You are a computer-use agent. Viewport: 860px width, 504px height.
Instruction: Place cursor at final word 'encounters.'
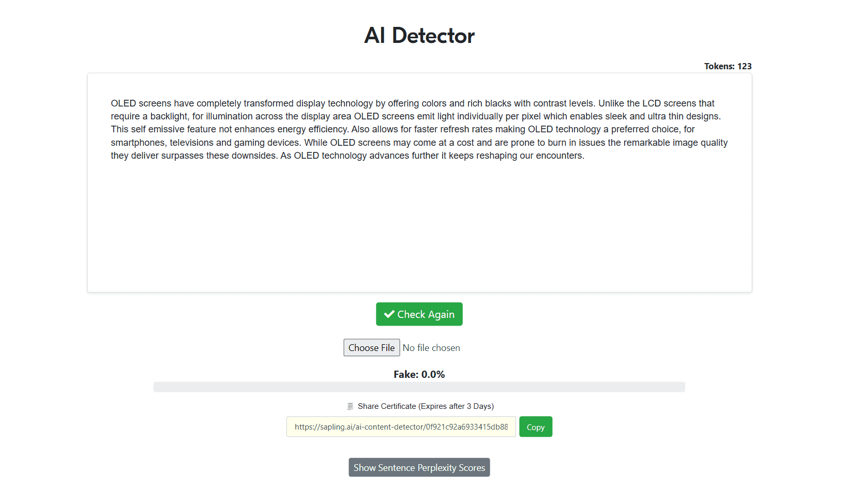[560, 156]
